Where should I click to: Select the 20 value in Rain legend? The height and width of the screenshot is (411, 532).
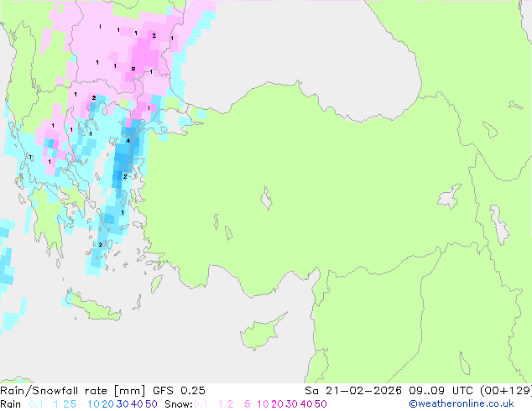coord(107,404)
